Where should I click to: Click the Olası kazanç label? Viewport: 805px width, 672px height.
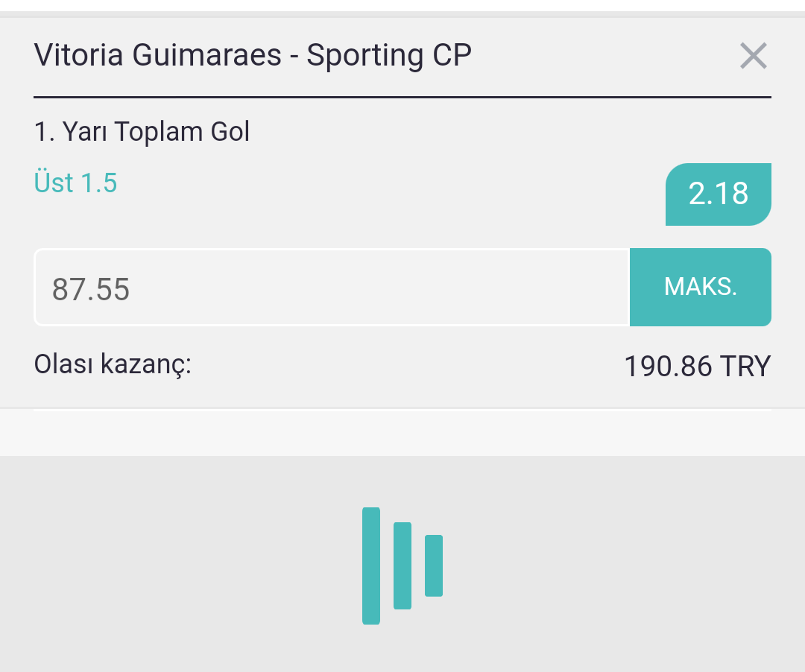coord(113,365)
